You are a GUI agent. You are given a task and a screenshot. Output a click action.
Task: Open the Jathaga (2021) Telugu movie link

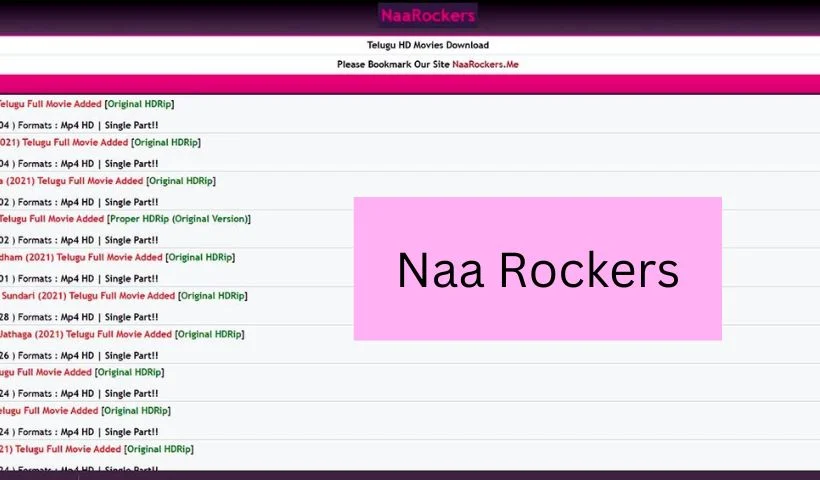122,334
